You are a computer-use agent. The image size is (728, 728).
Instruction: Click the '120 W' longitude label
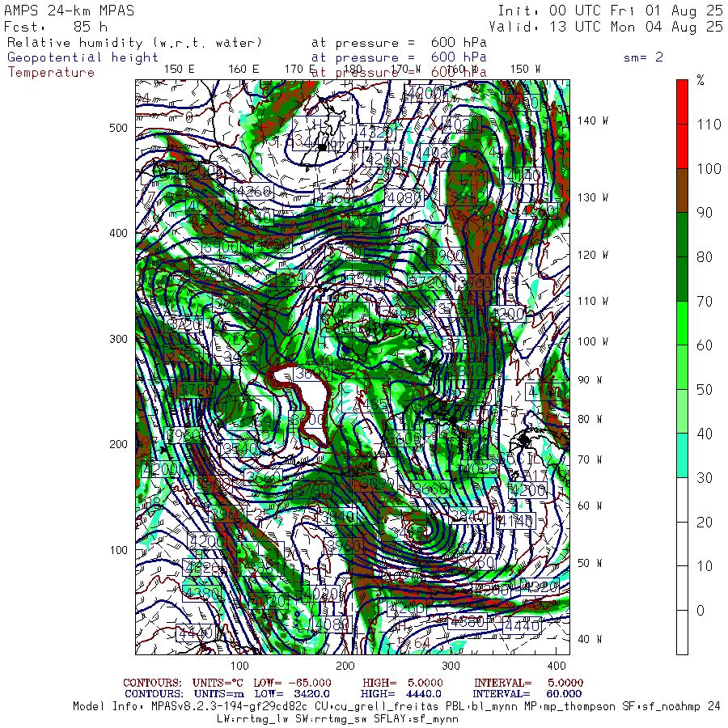click(592, 255)
